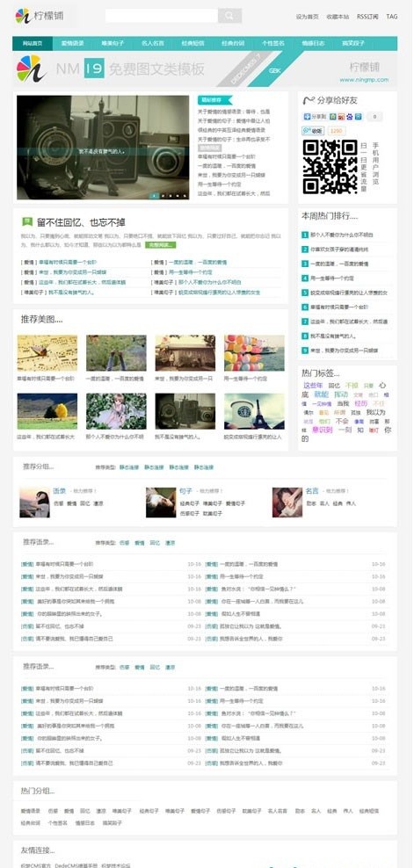Select the first slideshow pagination dot
This screenshot has width=414, height=868.
click(x=156, y=195)
